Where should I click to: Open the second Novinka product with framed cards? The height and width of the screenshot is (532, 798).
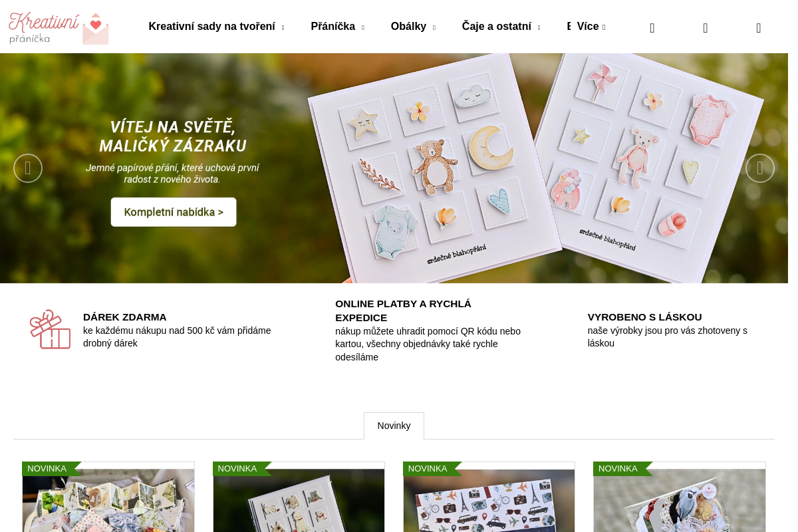[x=299, y=497]
